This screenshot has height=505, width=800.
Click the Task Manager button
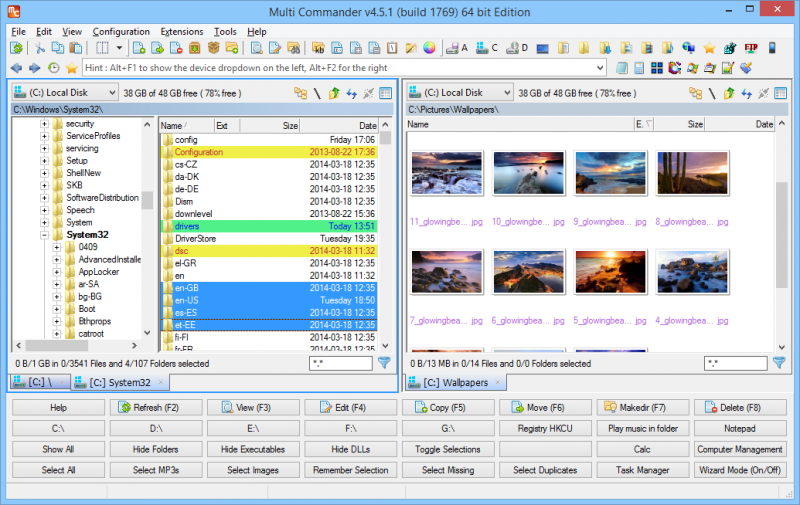642,470
